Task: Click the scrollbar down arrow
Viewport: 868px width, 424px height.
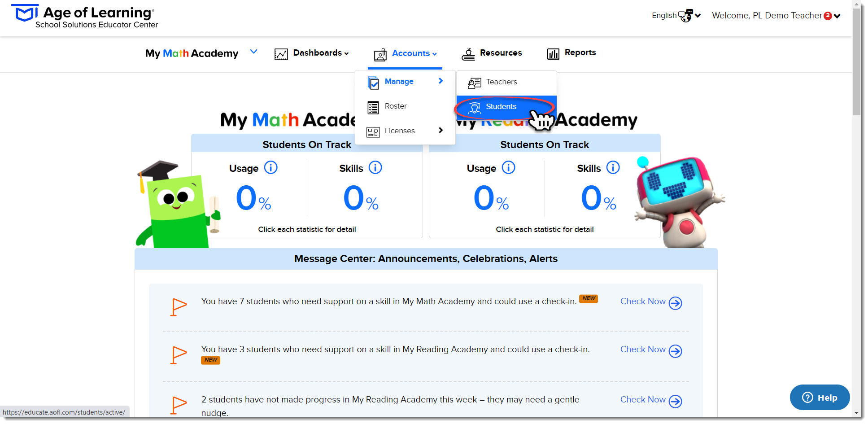Action: coord(856,413)
